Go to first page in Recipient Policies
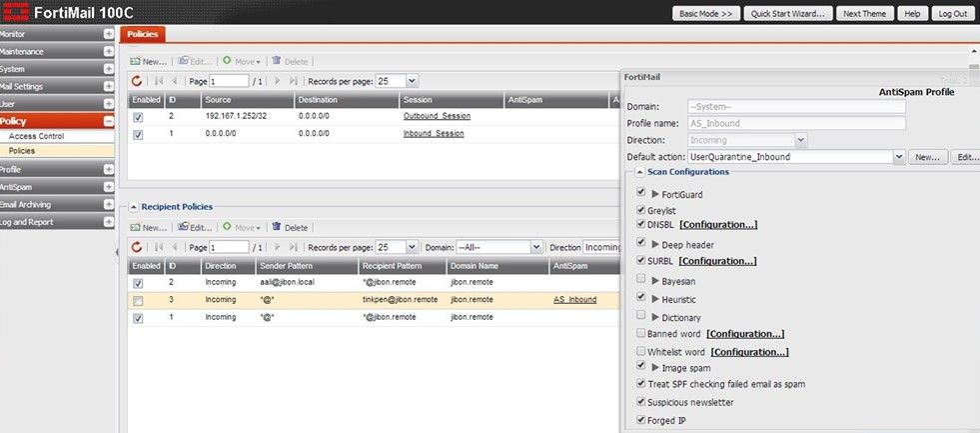 (x=159, y=247)
